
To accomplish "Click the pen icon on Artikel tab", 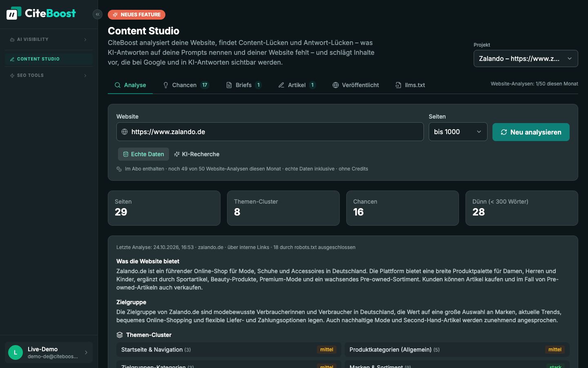I will coord(281,85).
